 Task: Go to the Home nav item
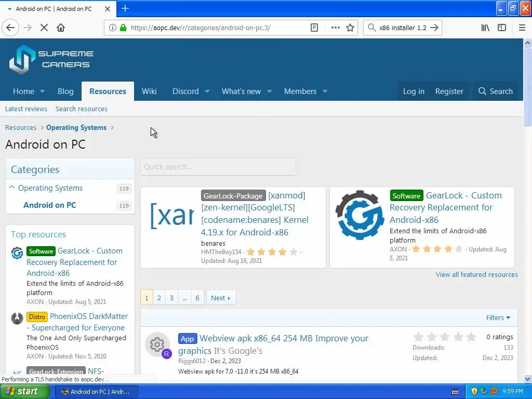[x=23, y=91]
